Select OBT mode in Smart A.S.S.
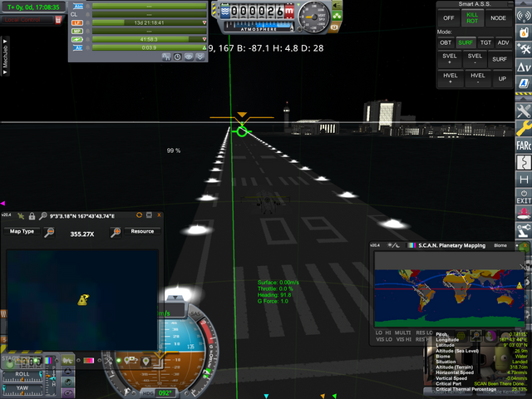Screen dimensions: 532x399 pos(446,42)
